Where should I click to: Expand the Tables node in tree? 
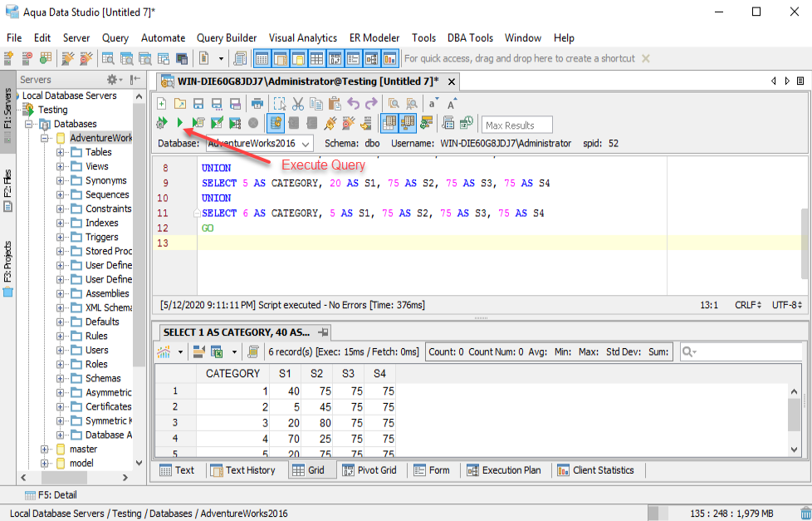click(x=61, y=152)
